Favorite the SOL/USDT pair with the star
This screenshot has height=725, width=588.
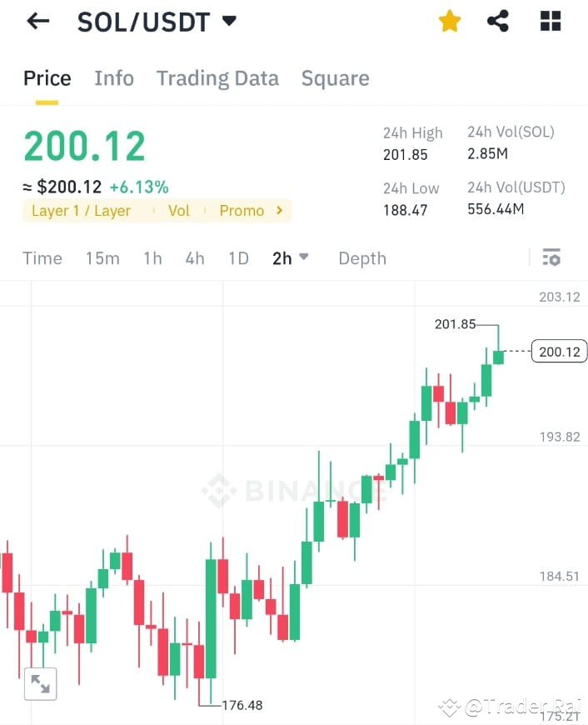(x=449, y=21)
